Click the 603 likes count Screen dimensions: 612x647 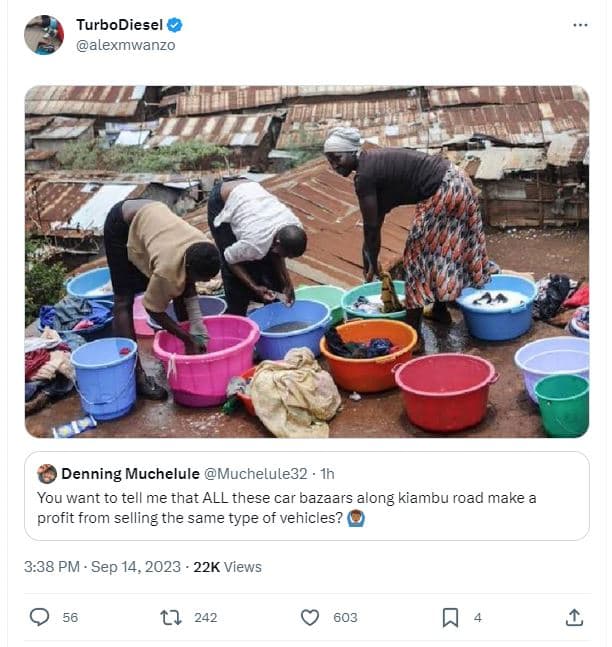click(345, 617)
